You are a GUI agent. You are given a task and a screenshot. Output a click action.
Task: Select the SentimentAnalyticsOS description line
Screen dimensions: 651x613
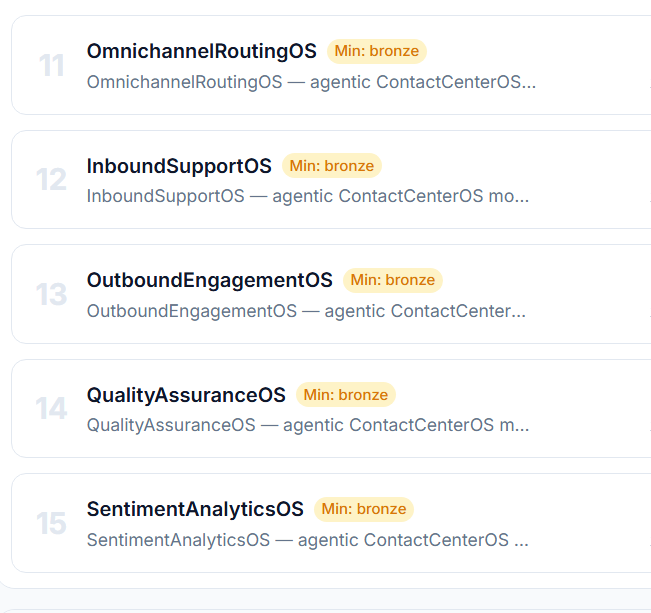[x=308, y=540]
